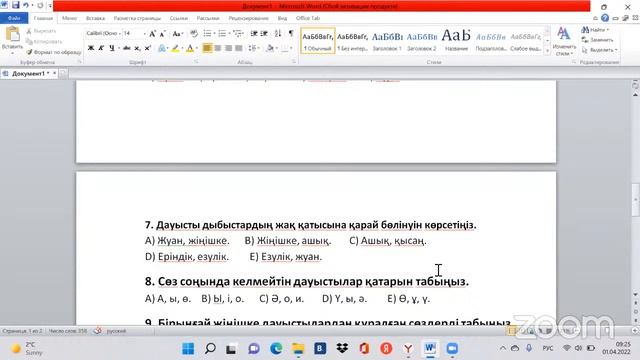This screenshot has width=640, height=360.
Task: Open Windows Start button on taskbar
Action: pyautogui.click(x=188, y=349)
